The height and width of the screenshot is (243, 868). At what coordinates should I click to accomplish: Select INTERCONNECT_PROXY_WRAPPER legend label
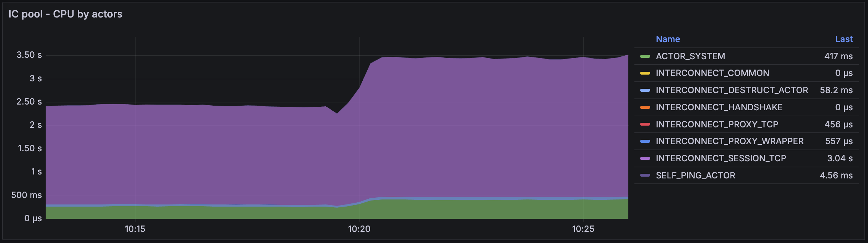tap(730, 141)
